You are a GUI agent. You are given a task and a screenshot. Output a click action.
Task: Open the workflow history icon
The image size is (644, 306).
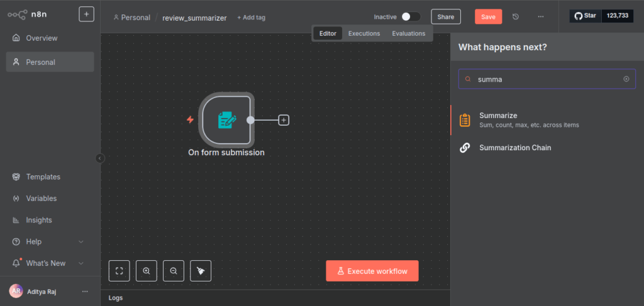tap(516, 17)
